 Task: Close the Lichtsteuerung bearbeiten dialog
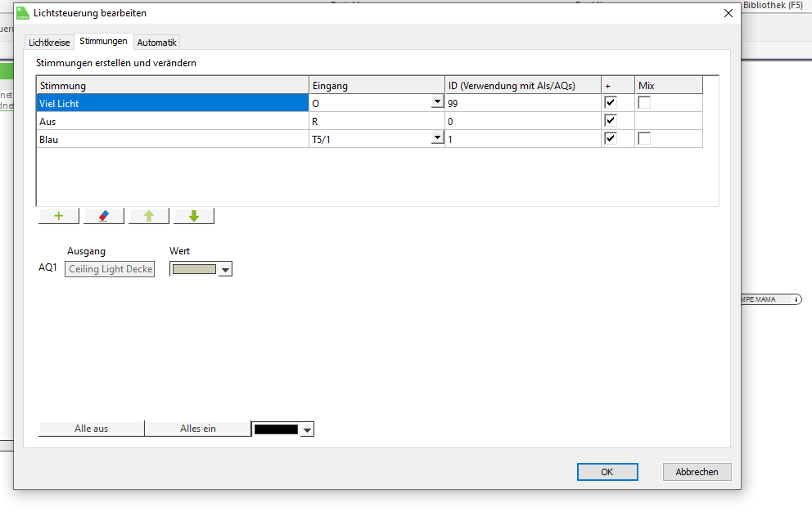pos(729,13)
